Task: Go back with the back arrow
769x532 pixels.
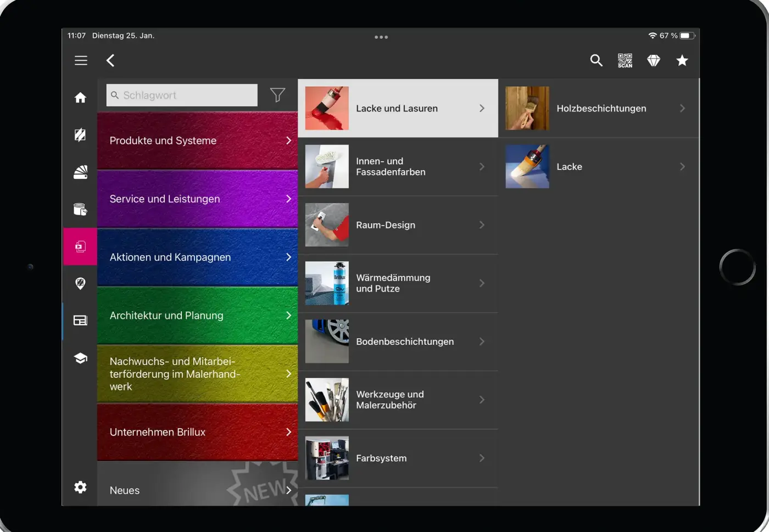Action: [110, 60]
